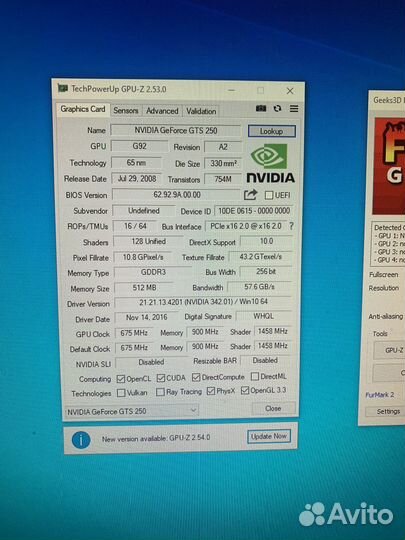Click the GPU field showing G92
This screenshot has width=405, height=540.
click(x=139, y=146)
